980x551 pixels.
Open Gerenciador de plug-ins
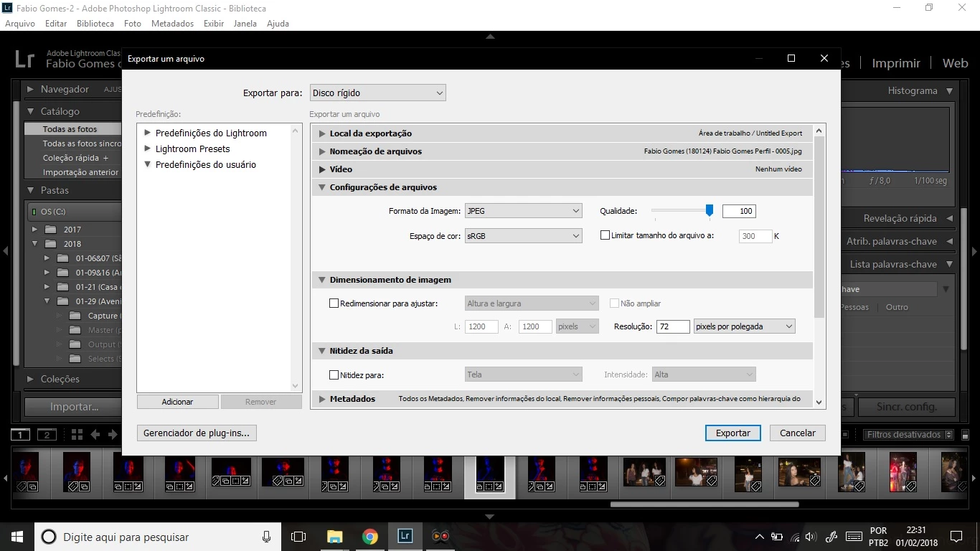(197, 433)
